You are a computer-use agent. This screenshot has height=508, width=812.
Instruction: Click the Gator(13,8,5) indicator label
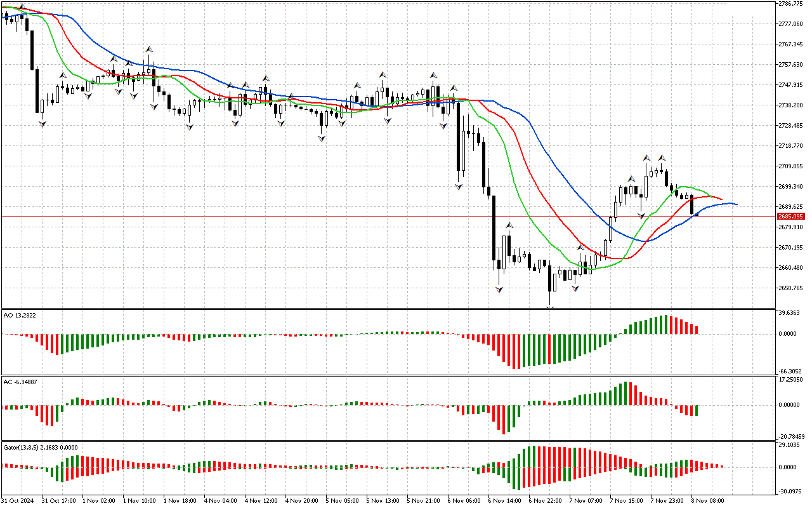pyautogui.click(x=20, y=447)
